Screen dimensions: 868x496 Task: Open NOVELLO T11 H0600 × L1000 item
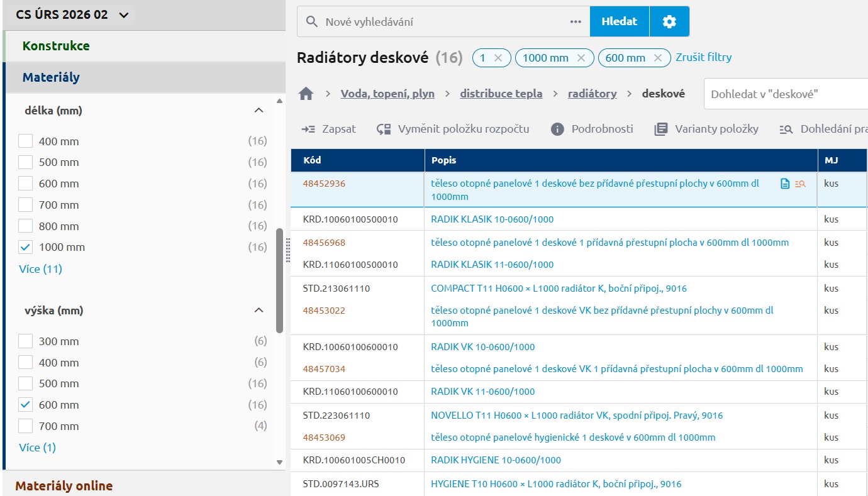pos(577,416)
